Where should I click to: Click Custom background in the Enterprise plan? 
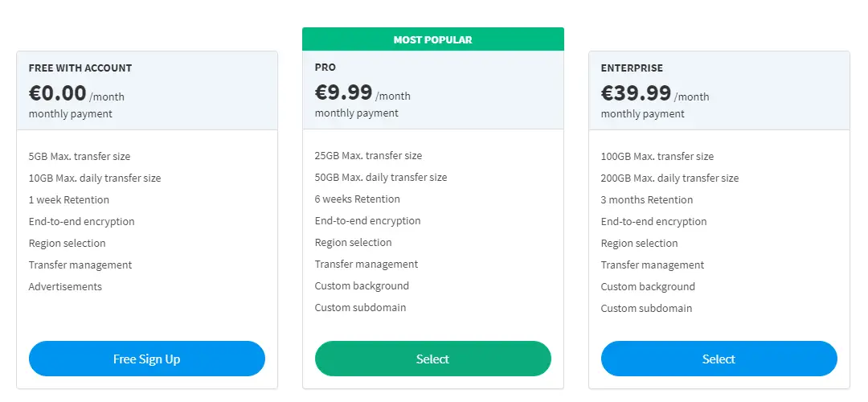pyautogui.click(x=648, y=287)
